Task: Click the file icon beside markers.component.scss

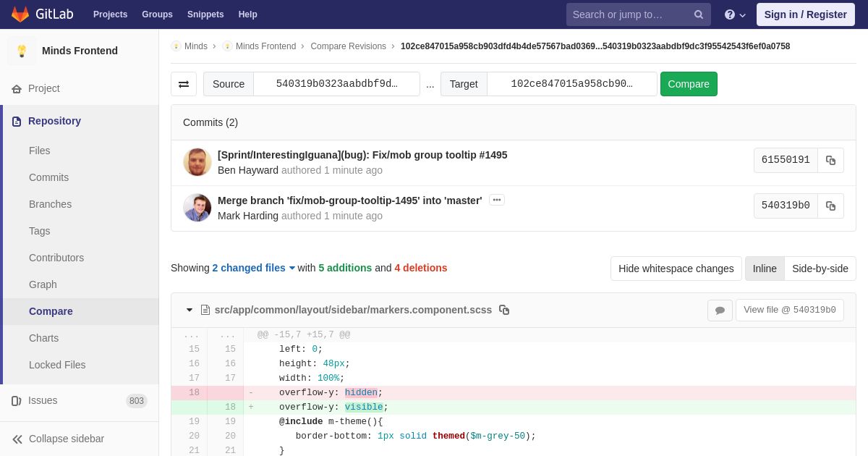Action: coord(205,310)
